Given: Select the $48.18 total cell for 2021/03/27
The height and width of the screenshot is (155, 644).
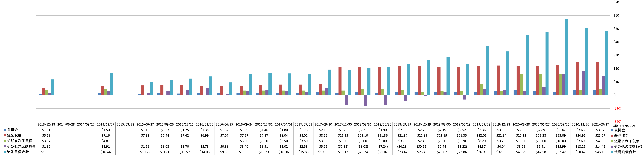Looking at the screenshot, I should coord(600,152).
